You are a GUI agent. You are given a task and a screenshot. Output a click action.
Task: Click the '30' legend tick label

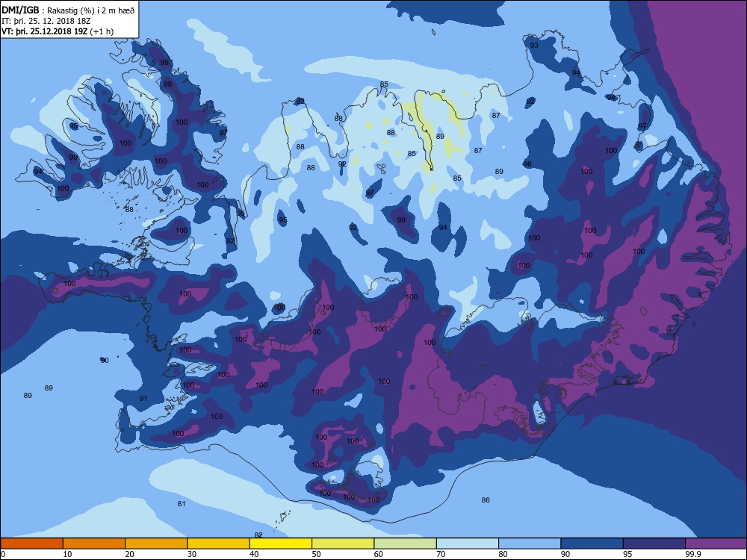[x=192, y=554]
